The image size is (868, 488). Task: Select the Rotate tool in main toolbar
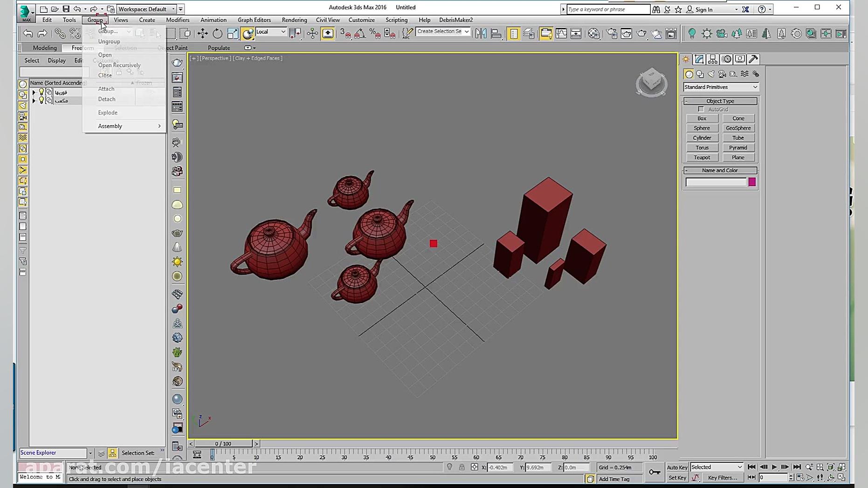[x=217, y=34]
